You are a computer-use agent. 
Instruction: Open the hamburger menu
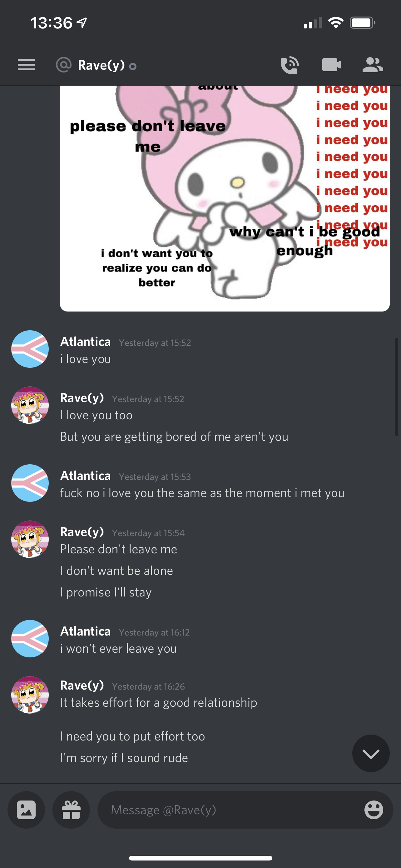click(x=26, y=65)
